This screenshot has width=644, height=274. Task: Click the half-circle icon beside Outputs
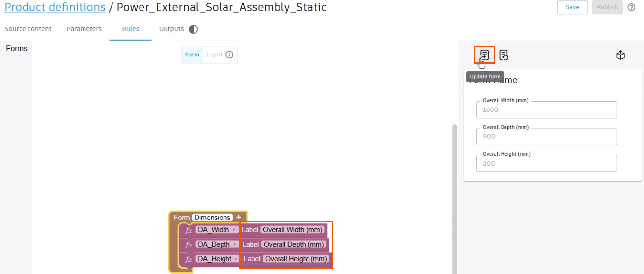(x=194, y=29)
